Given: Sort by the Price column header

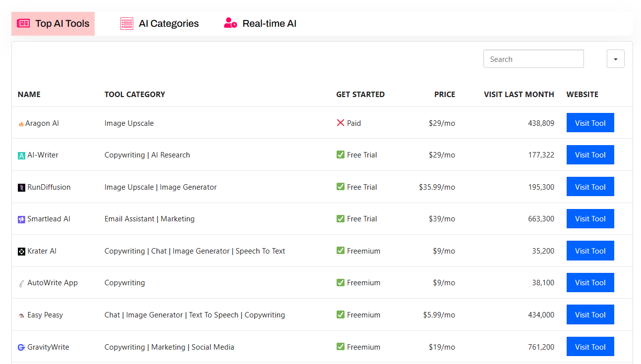Looking at the screenshot, I should point(444,95).
